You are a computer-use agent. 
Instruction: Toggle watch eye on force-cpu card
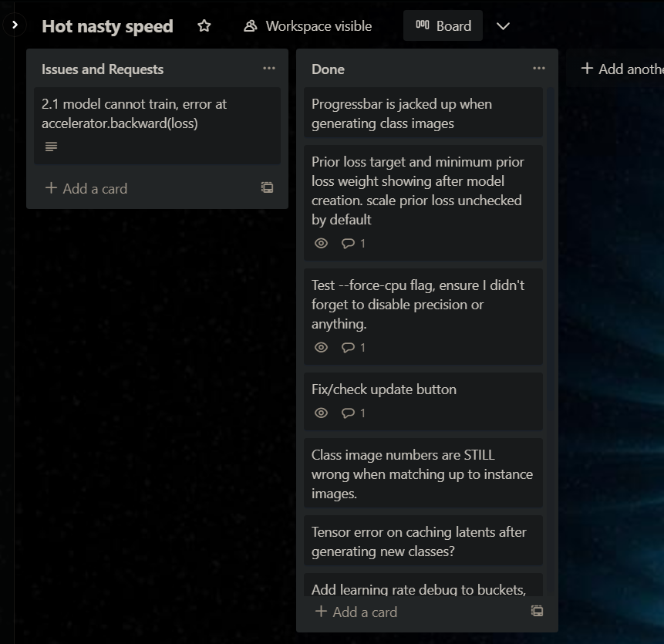click(322, 347)
